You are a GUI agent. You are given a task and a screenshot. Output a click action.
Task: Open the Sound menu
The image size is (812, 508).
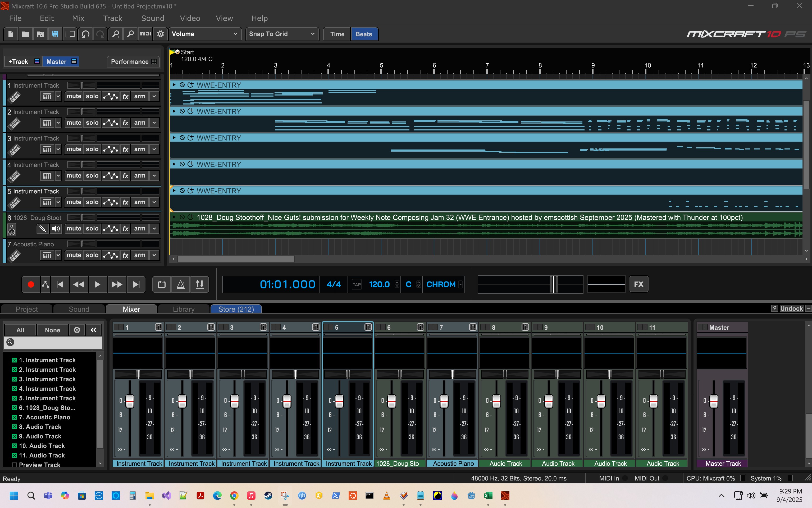point(152,18)
